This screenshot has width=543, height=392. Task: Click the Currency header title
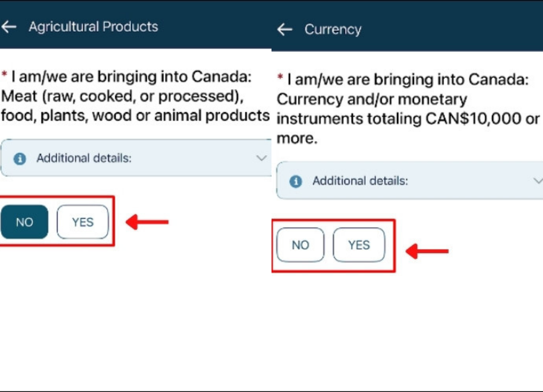333,30
